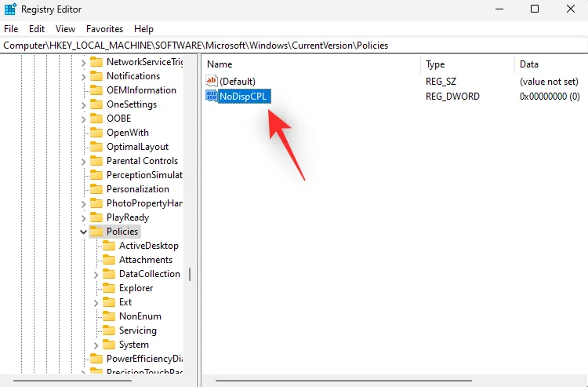588x387 pixels.
Task: Select the Personalization key label
Action: 138,189
